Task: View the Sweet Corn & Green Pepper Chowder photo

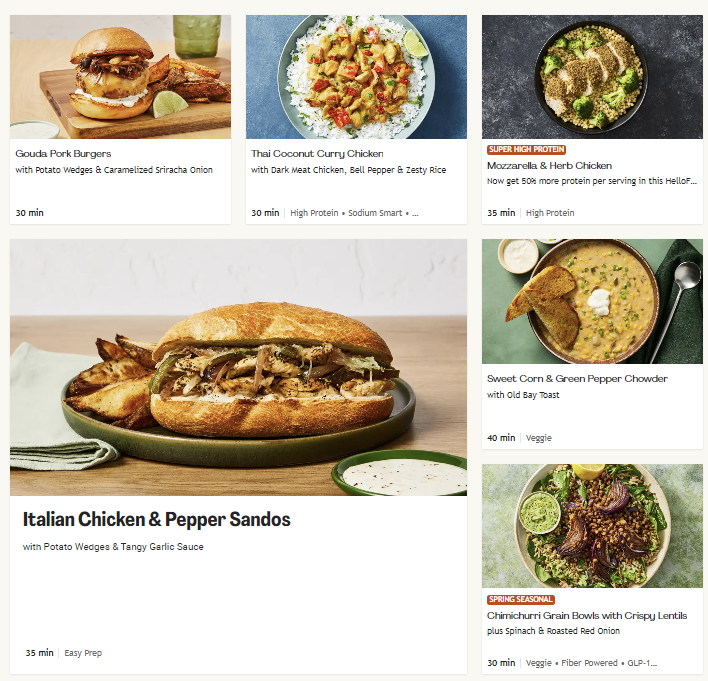Action: coord(592,301)
